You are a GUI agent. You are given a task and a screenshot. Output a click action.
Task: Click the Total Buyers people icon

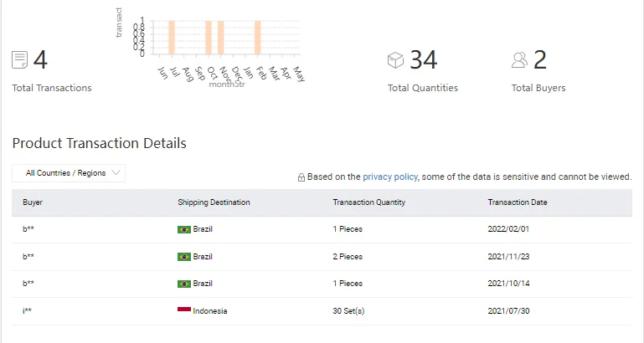coord(520,60)
